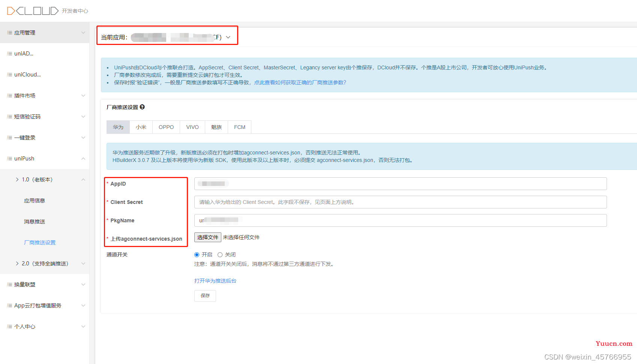Click the list icon beside 换量联盟
Viewport: 637px width, 364px height.
click(10, 285)
